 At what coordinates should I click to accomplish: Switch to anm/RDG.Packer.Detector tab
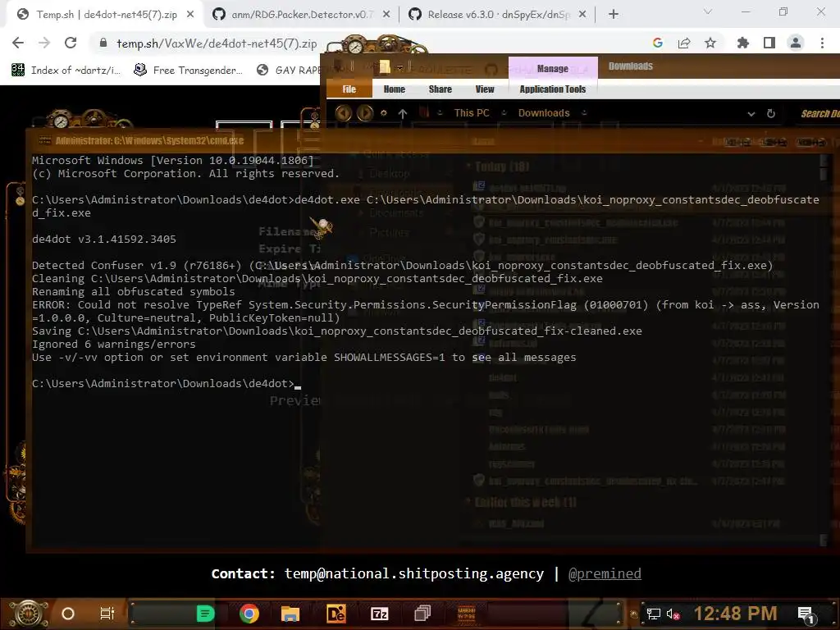(301, 15)
